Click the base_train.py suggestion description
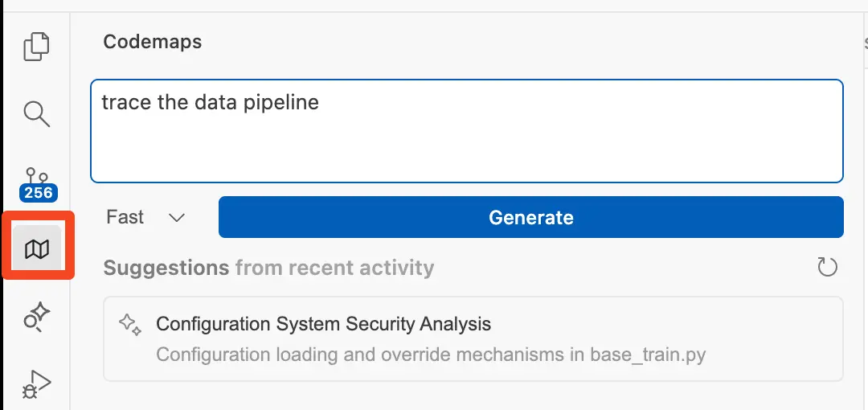Screen dimensions: 868x410 pos(431,355)
